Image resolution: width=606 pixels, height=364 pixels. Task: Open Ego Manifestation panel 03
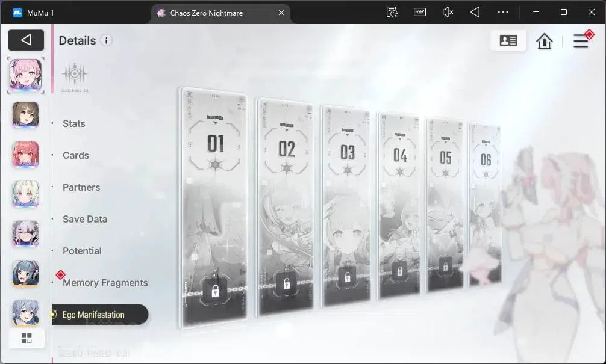[x=346, y=206]
